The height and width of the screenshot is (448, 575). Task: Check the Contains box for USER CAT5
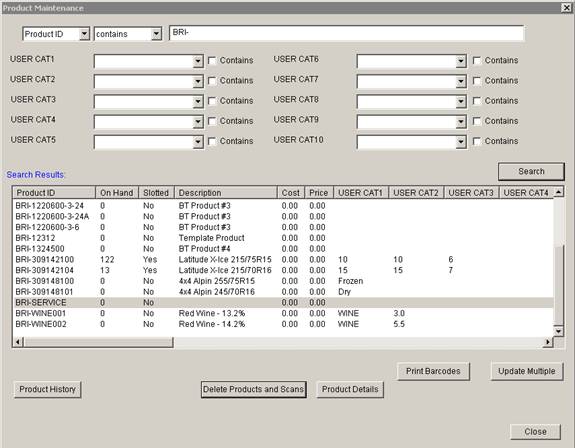(212, 141)
